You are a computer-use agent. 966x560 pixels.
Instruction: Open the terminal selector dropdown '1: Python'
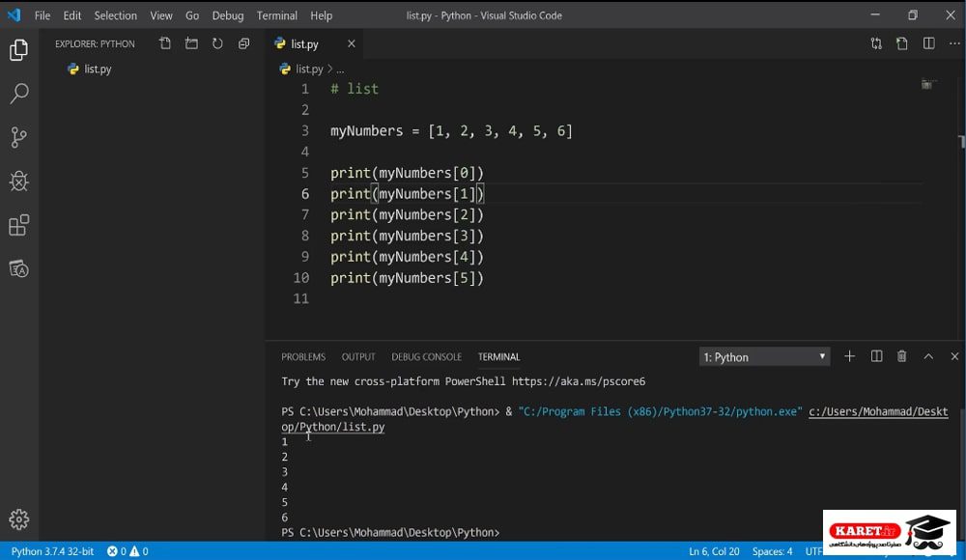(x=764, y=356)
